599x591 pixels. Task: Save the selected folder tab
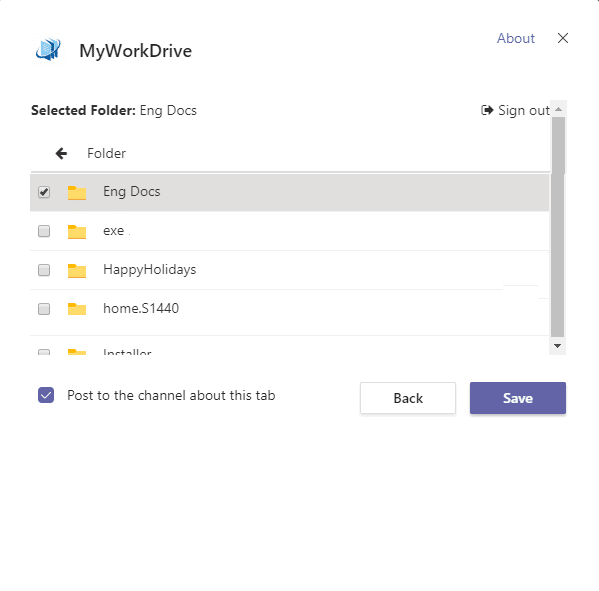click(x=518, y=398)
